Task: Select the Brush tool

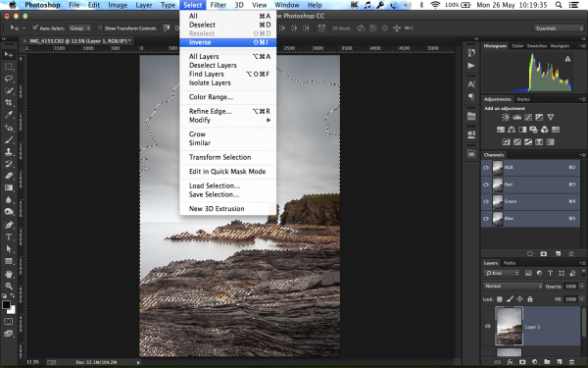Action: pos(9,139)
